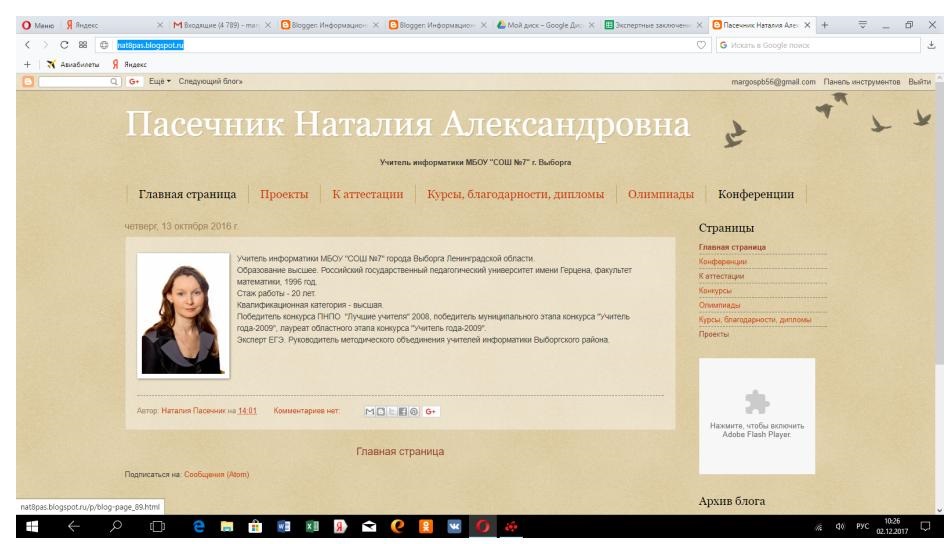The width and height of the screenshot is (952, 544).
Task: Share post on Facebook icon
Action: 403,412
